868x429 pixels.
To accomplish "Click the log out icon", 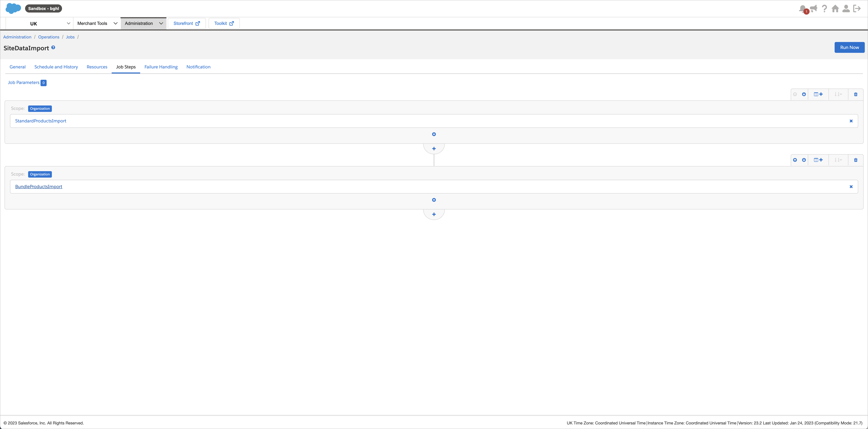I will (857, 8).
